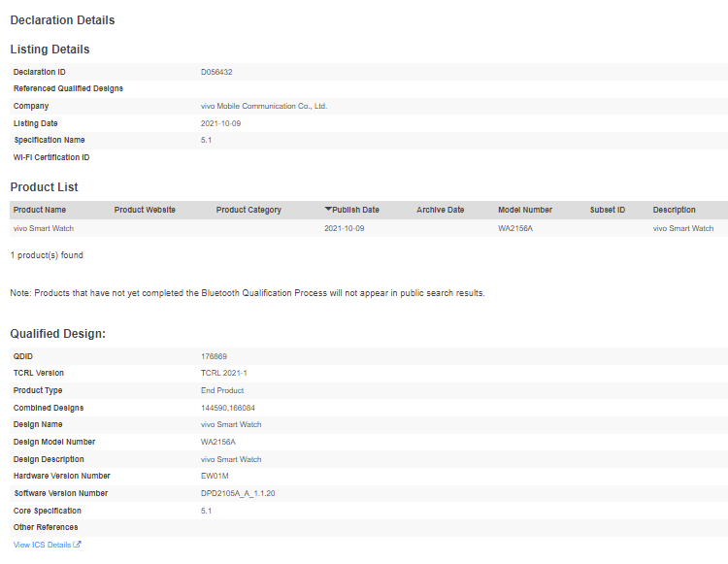
Task: Select model number WA2156A in product row
Action: tap(515, 228)
